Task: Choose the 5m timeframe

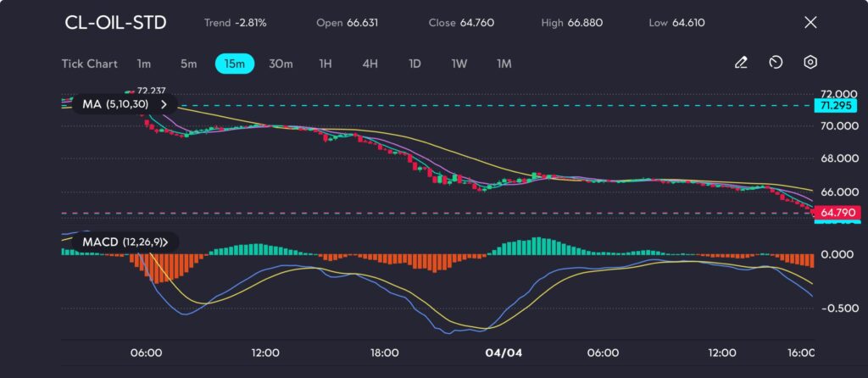Action: (188, 64)
